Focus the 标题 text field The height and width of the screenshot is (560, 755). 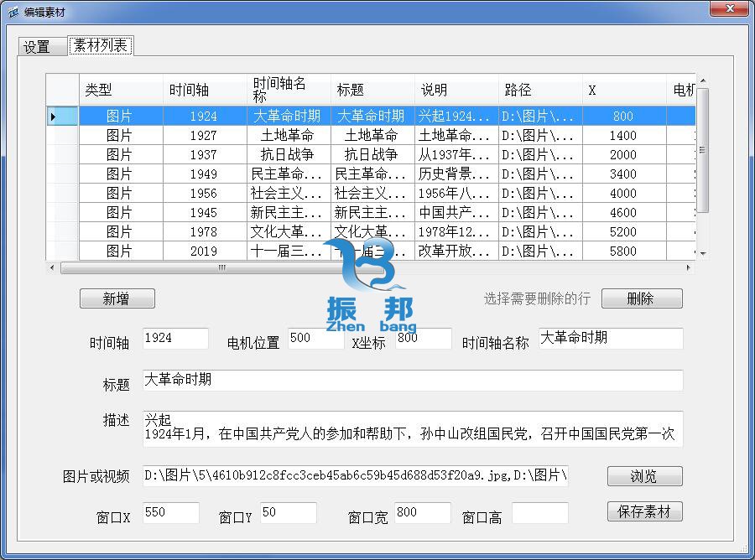point(412,381)
